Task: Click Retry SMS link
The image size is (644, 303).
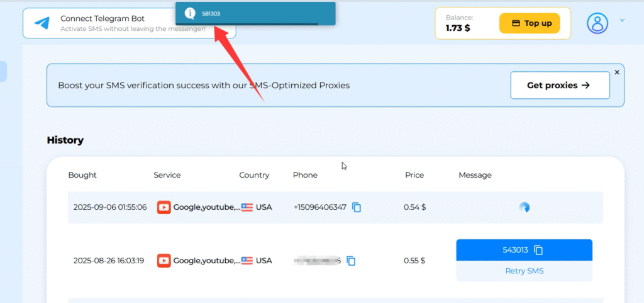Action: tap(524, 271)
